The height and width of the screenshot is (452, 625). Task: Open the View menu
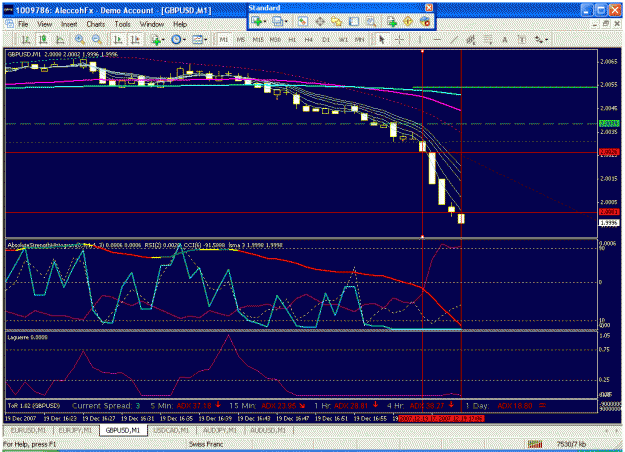[45, 24]
